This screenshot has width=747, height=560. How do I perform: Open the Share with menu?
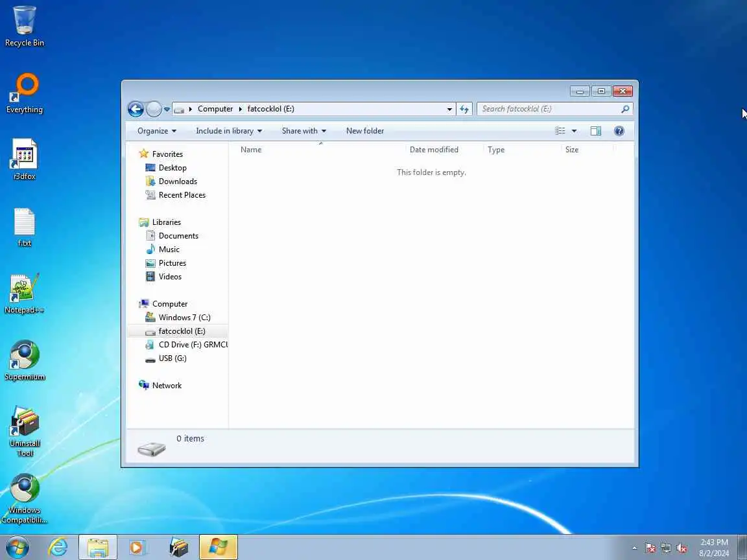[304, 131]
